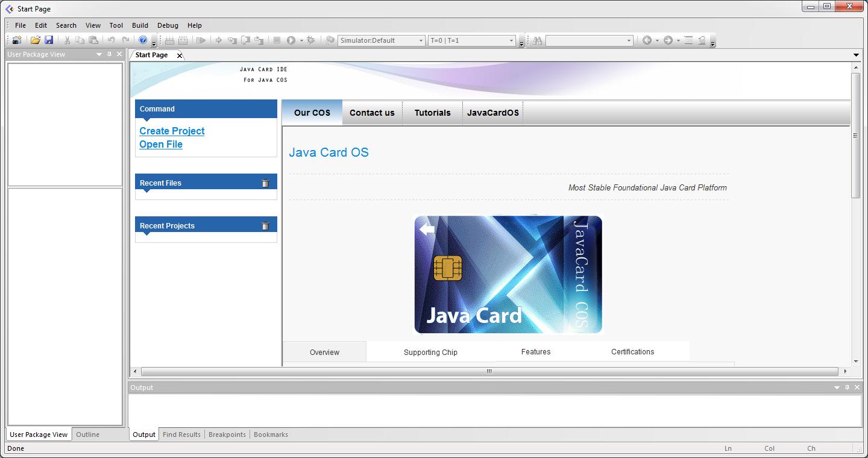
Task: Open the search text combo box dropdown
Action: click(629, 41)
